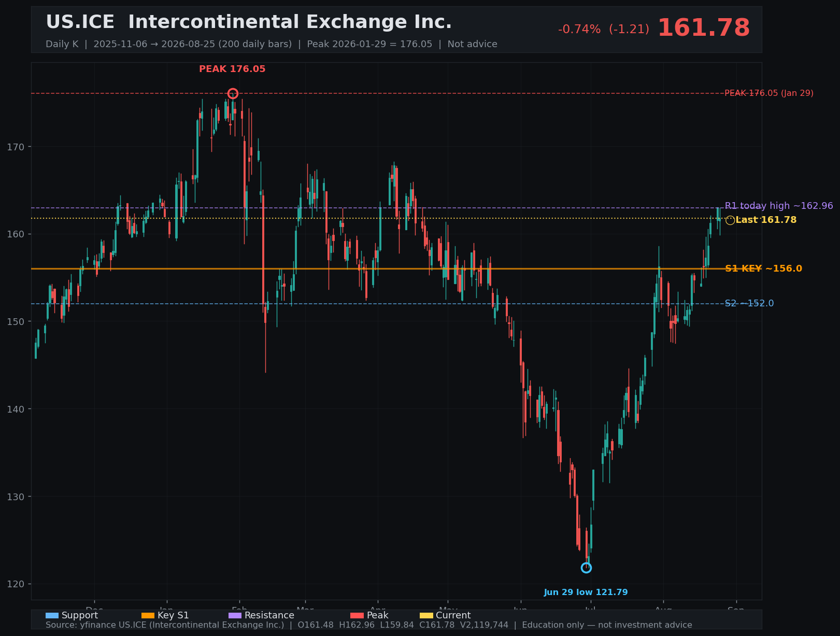Viewport: 840px width, 636px height.
Task: Click the red Peak legend swatch
Action: [x=357, y=616]
